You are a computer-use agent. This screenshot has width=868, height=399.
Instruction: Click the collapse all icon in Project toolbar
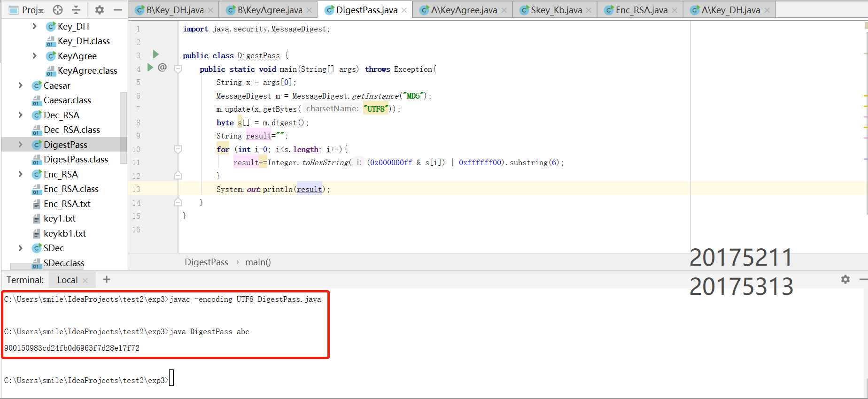point(76,10)
